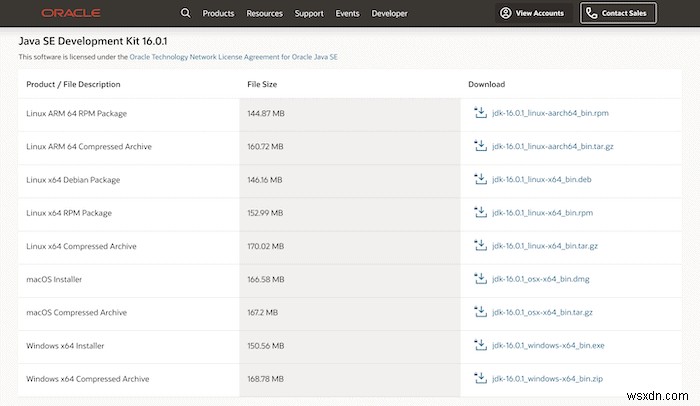Click the Contact Sales button
Image resolution: width=700 pixels, height=406 pixels.
[618, 13]
